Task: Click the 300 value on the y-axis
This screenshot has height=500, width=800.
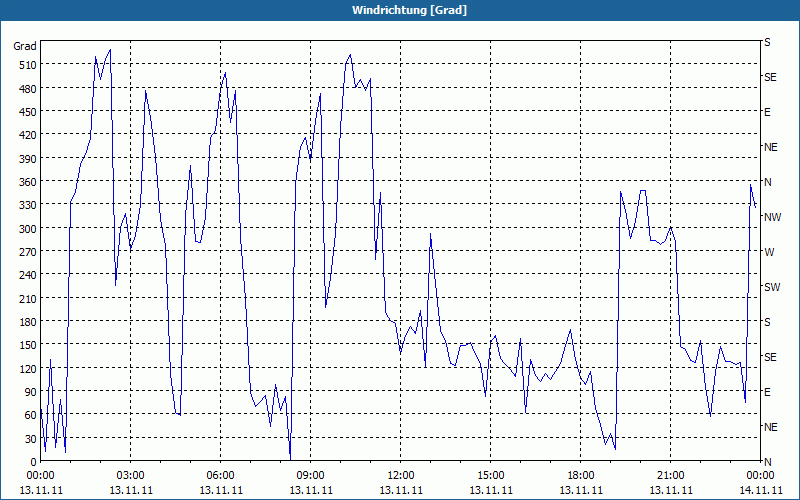Action: click(29, 229)
